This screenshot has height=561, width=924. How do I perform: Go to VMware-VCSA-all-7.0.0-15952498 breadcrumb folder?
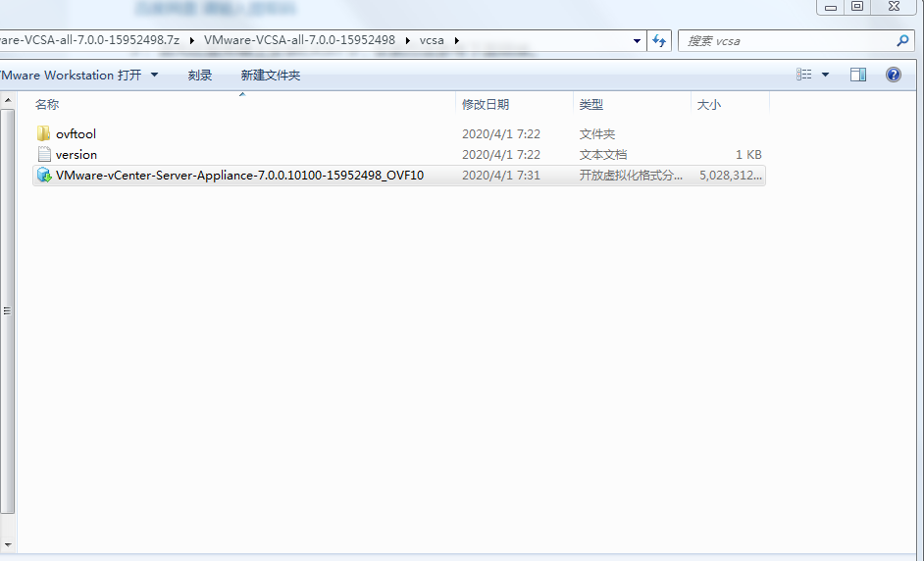click(299, 40)
